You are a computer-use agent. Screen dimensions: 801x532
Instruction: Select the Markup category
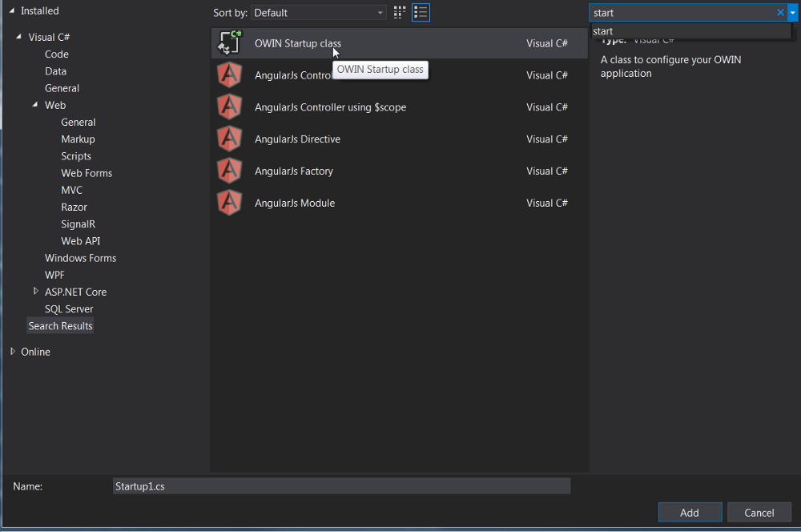coord(78,139)
